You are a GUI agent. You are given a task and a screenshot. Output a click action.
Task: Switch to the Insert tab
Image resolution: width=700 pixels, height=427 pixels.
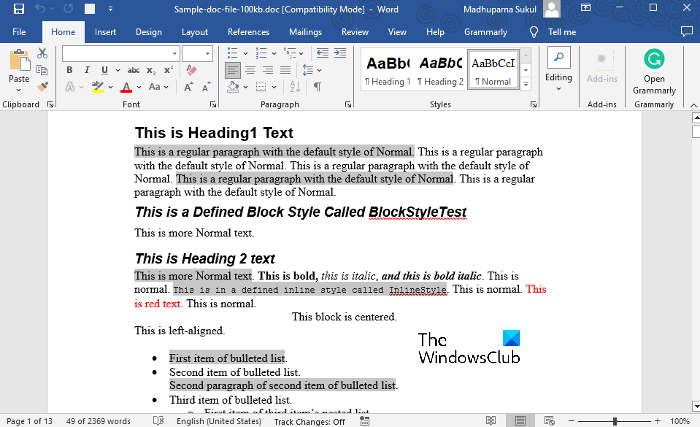click(x=105, y=32)
